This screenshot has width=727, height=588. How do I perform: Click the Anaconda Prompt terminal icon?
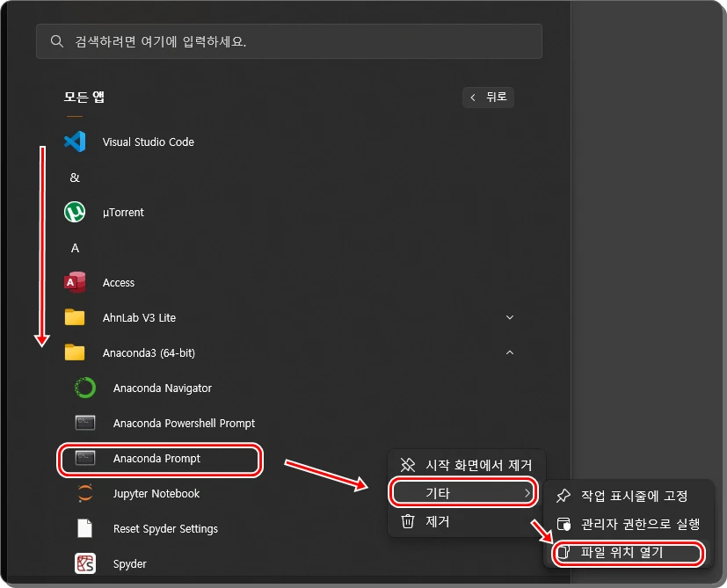[85, 458]
